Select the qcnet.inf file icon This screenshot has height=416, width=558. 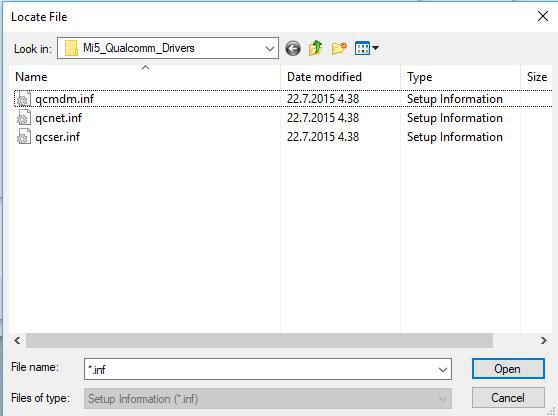coord(24,118)
